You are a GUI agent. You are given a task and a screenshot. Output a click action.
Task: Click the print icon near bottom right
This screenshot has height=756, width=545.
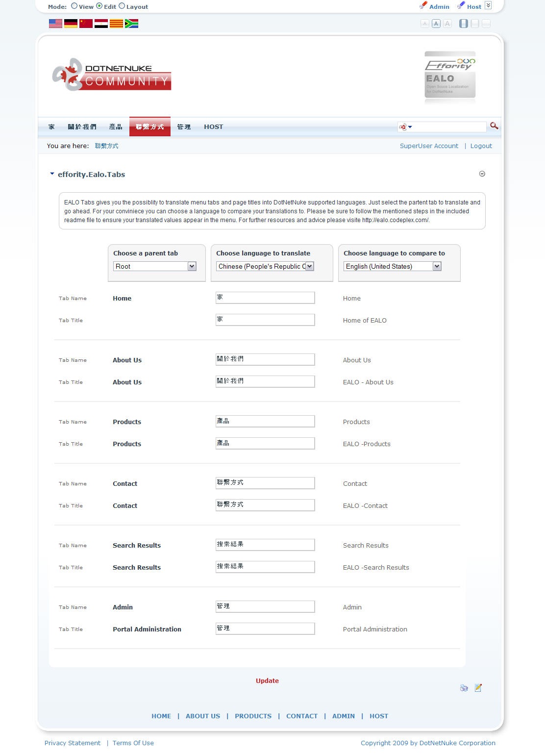(464, 688)
